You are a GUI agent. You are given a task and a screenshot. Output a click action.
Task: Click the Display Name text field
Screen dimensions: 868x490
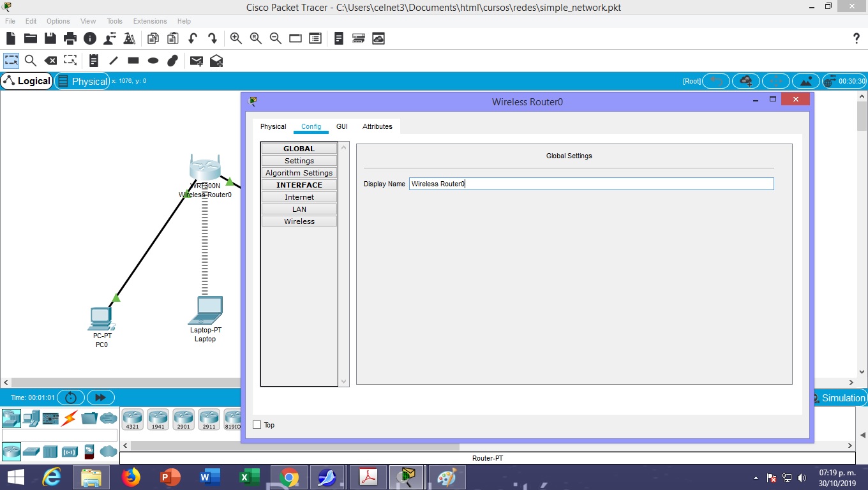point(591,184)
